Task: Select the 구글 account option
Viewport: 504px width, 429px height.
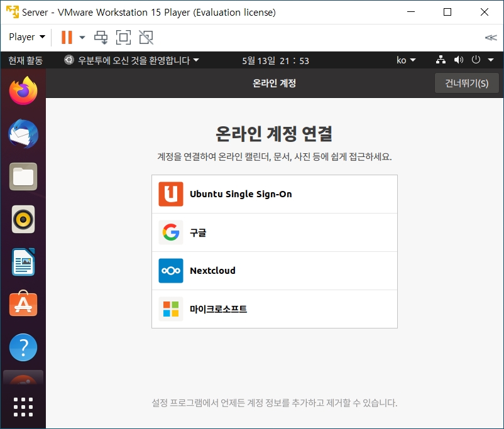Action: 275,232
